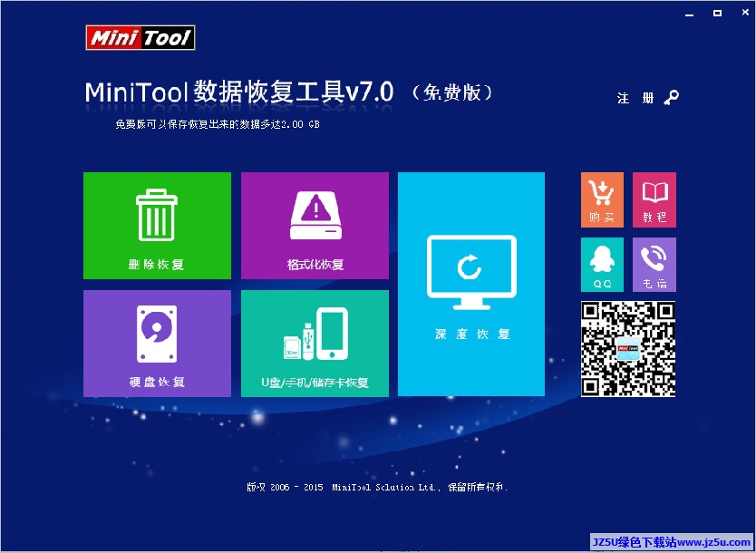Open the 格式化恢复 format recovery tile

[315, 226]
